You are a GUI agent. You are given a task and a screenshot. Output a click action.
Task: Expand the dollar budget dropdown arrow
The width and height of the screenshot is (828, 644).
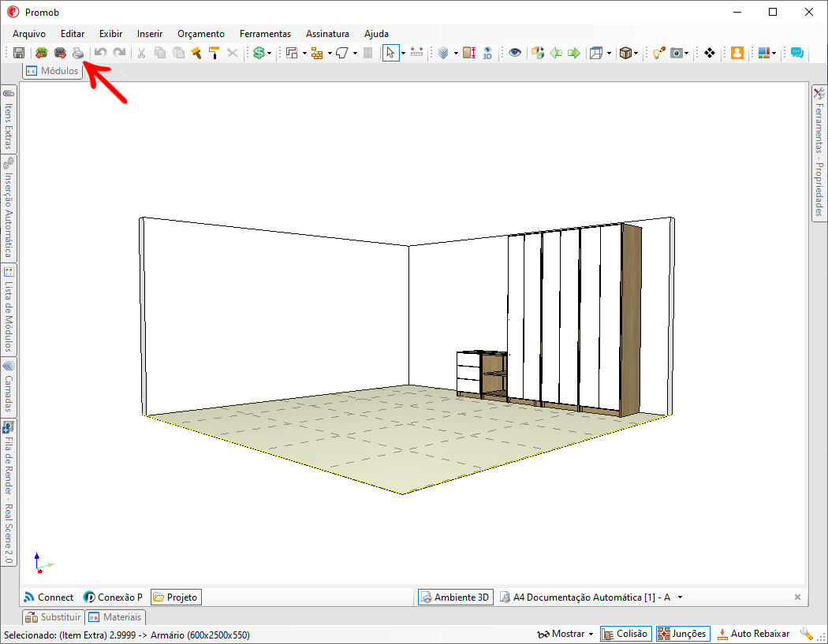270,54
